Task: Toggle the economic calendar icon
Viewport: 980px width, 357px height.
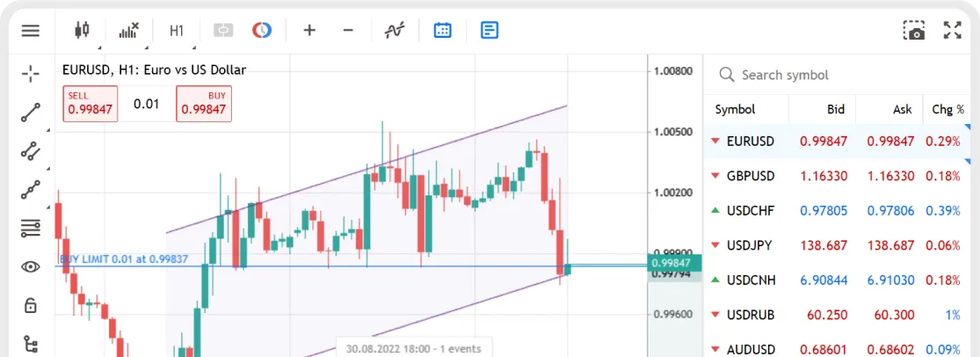Action: tap(443, 31)
